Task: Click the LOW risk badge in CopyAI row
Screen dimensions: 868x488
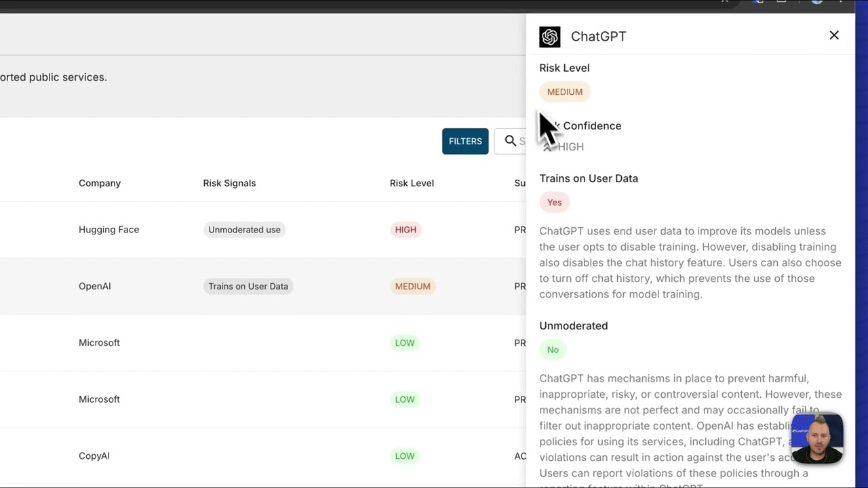Action: click(405, 456)
